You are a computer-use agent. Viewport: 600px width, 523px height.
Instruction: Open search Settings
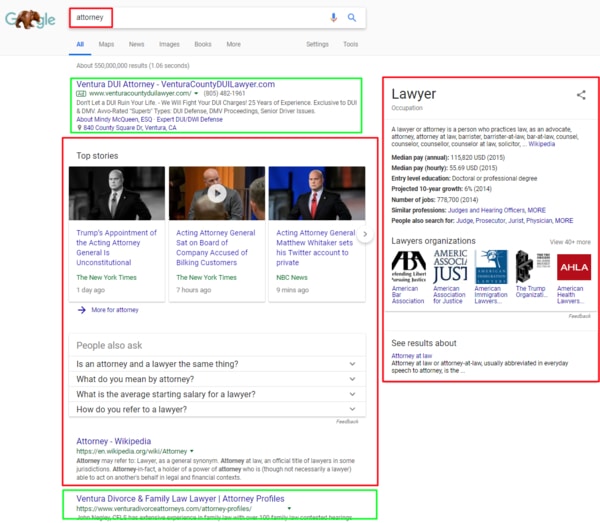click(317, 44)
